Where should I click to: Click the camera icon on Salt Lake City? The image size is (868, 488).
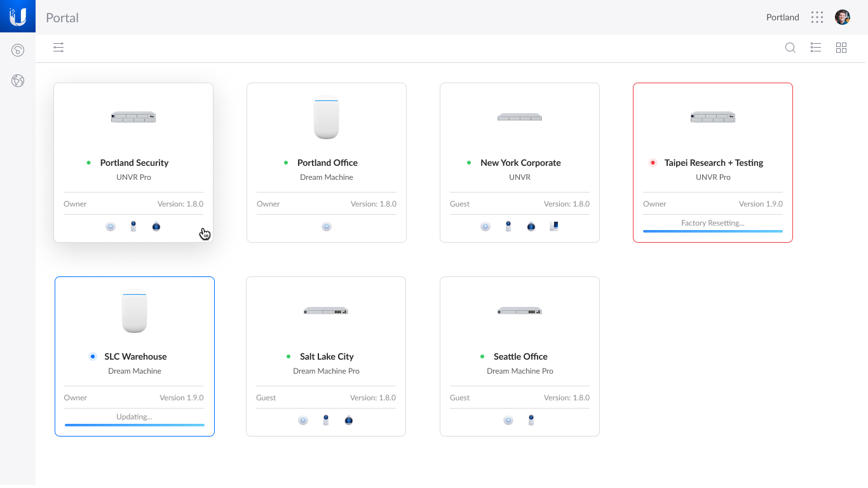coord(326,420)
